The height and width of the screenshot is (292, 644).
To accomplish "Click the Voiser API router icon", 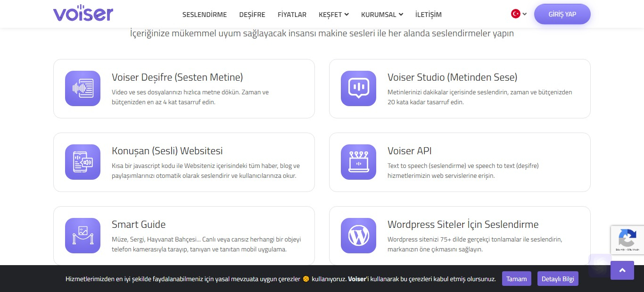I will tap(358, 162).
